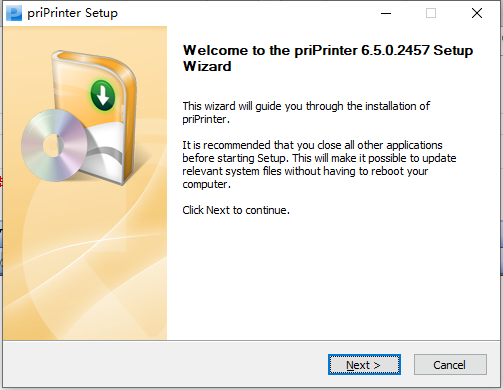Click the 'It is recommended that you close' paragraph
Image resolution: width=503 pixels, height=390 pixels.
point(319,164)
